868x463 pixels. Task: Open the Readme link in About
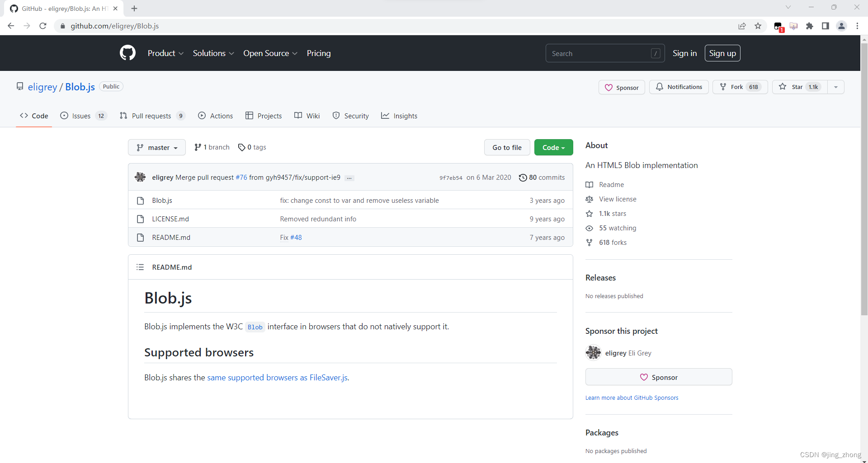611,185
